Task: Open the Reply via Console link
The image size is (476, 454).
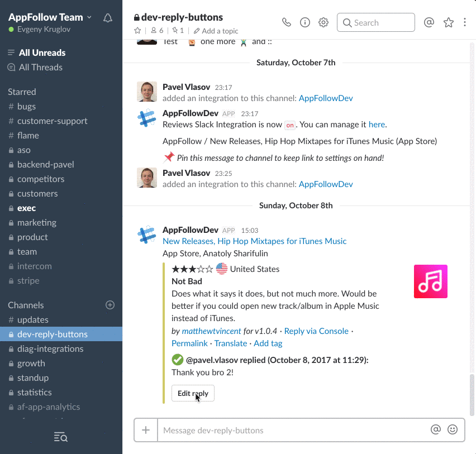Action: 316,331
